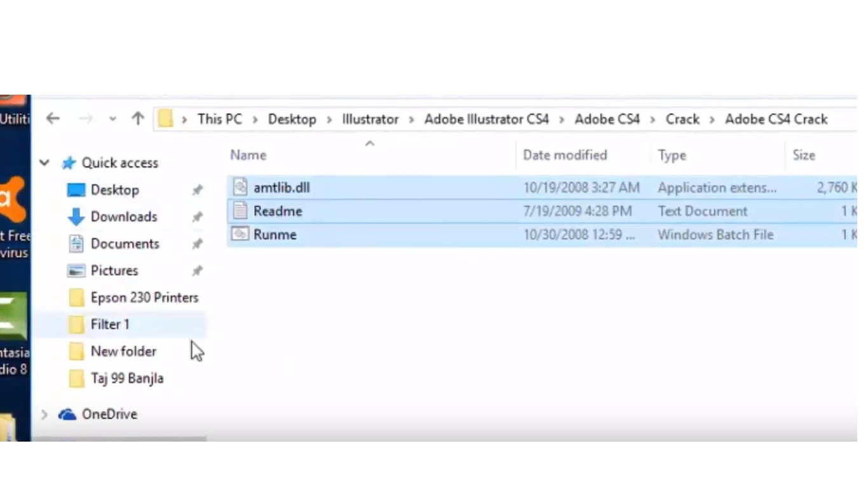Open the Epson 230 Printers folder
This screenshot has height=488, width=868.
pos(144,297)
